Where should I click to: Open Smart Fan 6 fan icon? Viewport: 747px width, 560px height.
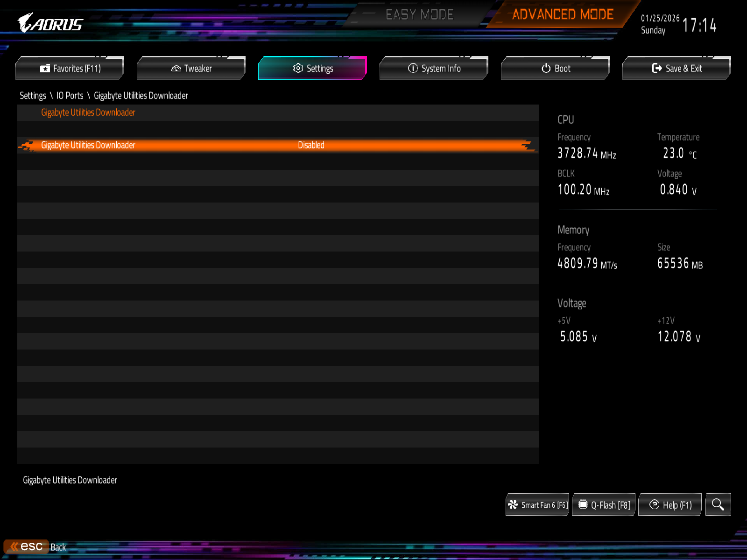click(513, 504)
